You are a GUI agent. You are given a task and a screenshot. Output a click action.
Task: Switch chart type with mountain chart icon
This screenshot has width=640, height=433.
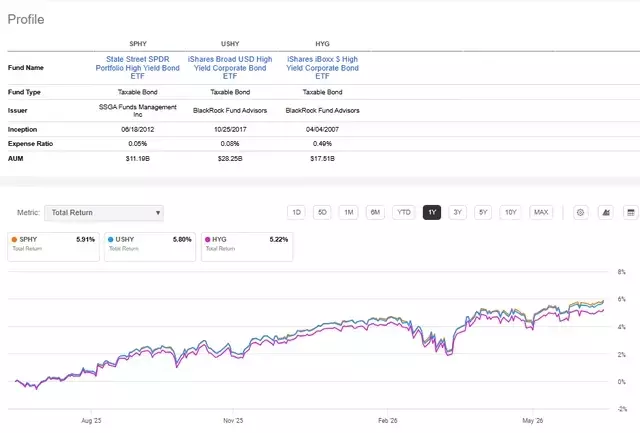point(606,212)
